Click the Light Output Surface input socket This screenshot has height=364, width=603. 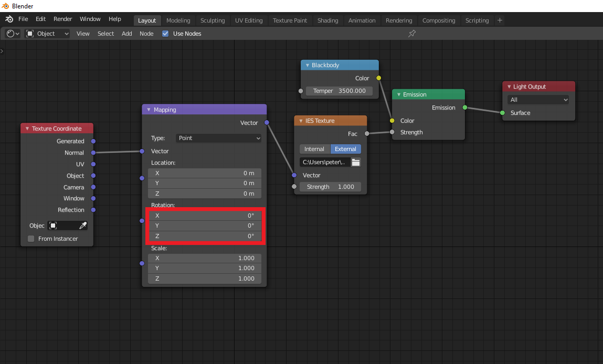point(502,113)
